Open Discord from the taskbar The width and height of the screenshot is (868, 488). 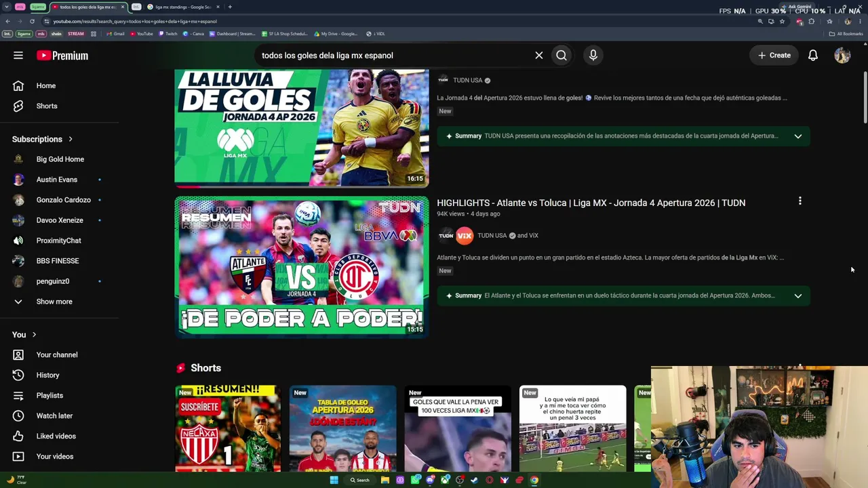click(x=430, y=480)
